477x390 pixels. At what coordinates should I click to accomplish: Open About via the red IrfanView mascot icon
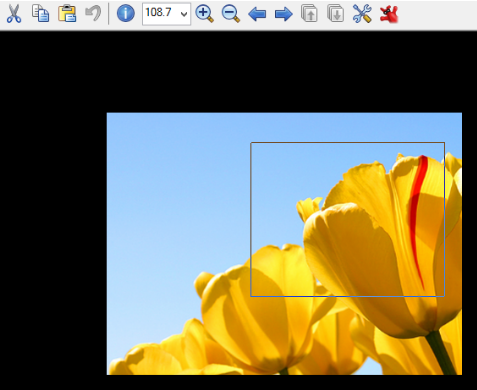point(389,14)
